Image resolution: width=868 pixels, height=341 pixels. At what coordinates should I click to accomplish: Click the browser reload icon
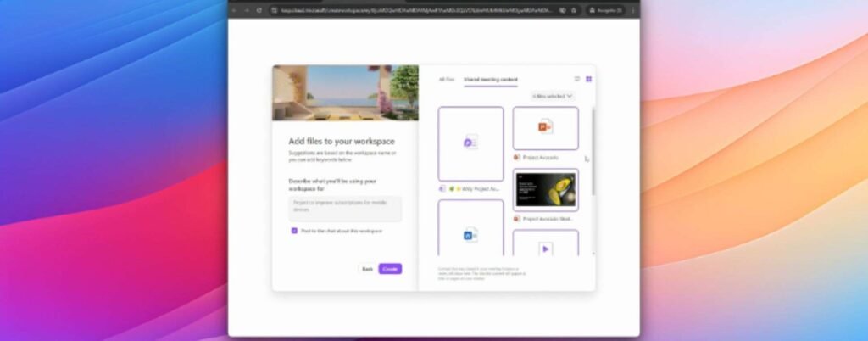point(259,10)
